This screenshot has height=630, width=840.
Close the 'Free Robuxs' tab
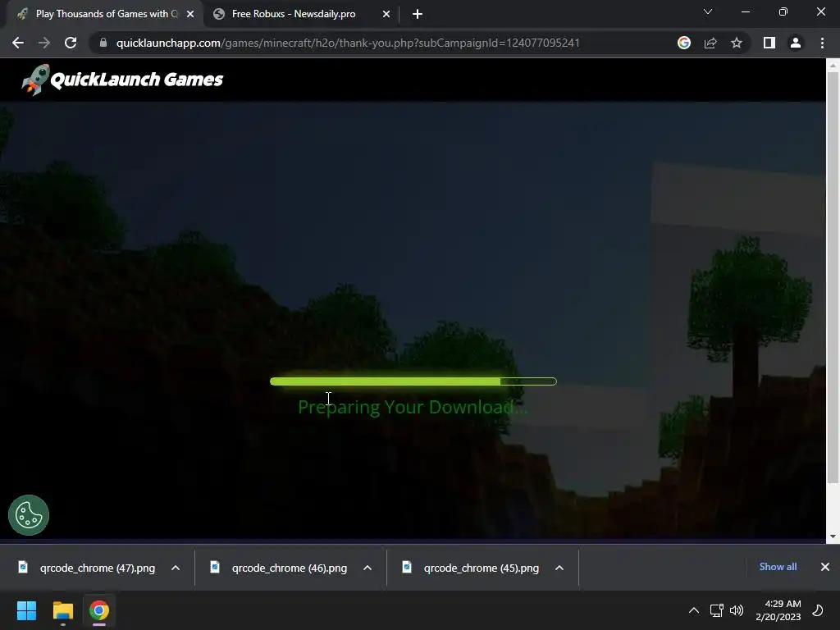tap(386, 15)
